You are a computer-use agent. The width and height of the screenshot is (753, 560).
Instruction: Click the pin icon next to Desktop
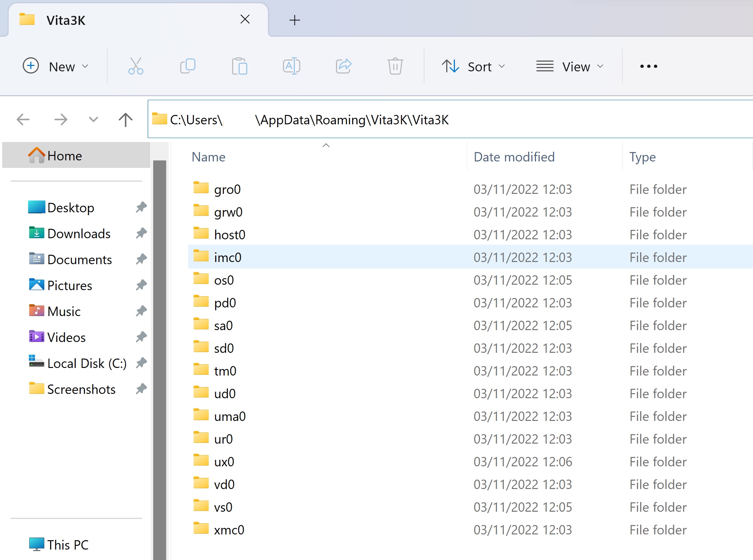[141, 207]
